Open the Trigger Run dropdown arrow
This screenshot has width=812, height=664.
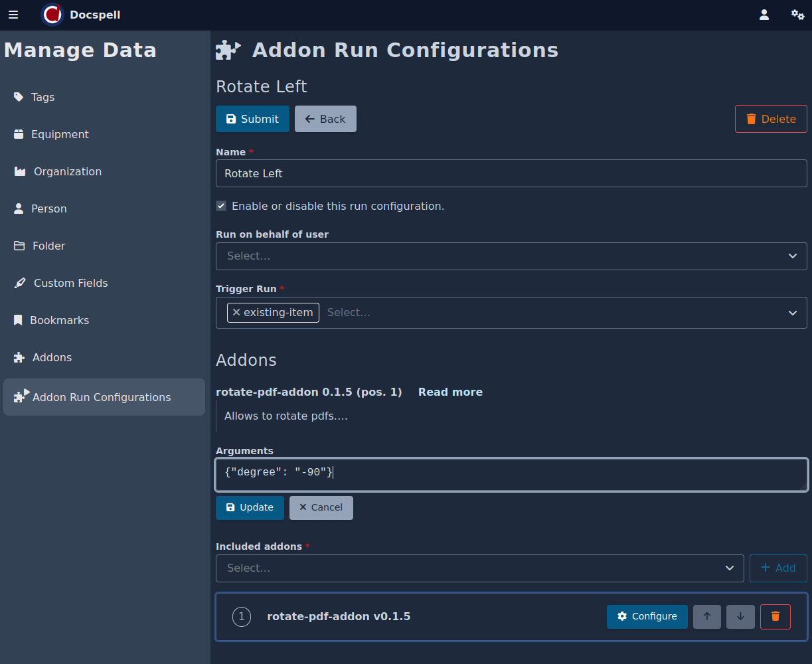point(792,313)
